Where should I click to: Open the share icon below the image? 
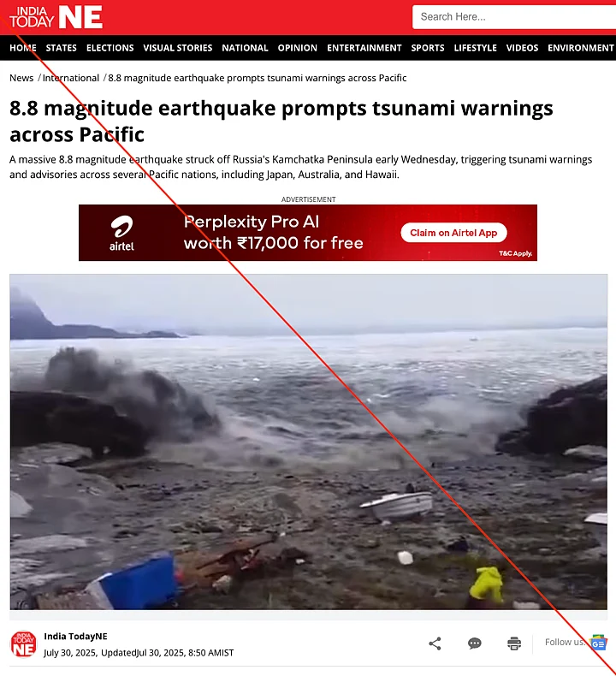click(435, 643)
